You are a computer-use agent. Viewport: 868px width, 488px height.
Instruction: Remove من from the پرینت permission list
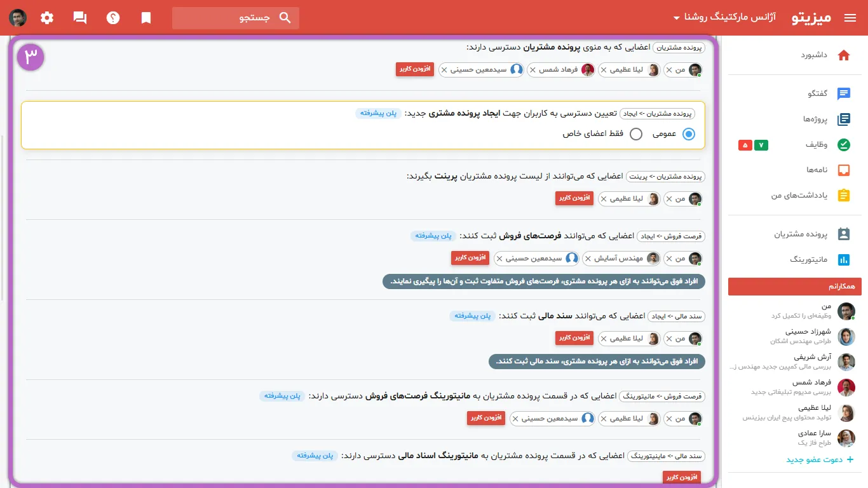[669, 199]
